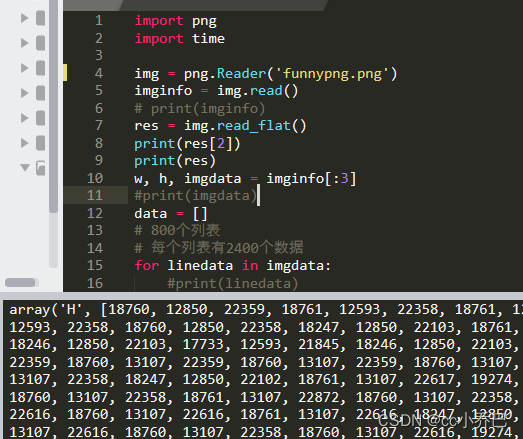This screenshot has height=439, width=523.
Task: Select the first folder icon in sidebar
Action: click(x=40, y=18)
